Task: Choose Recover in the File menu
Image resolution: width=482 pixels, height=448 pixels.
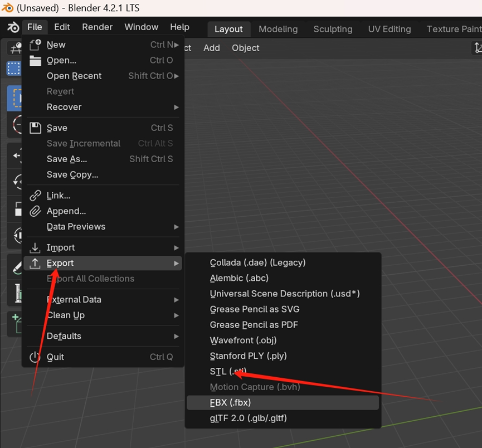Action: (x=103, y=107)
